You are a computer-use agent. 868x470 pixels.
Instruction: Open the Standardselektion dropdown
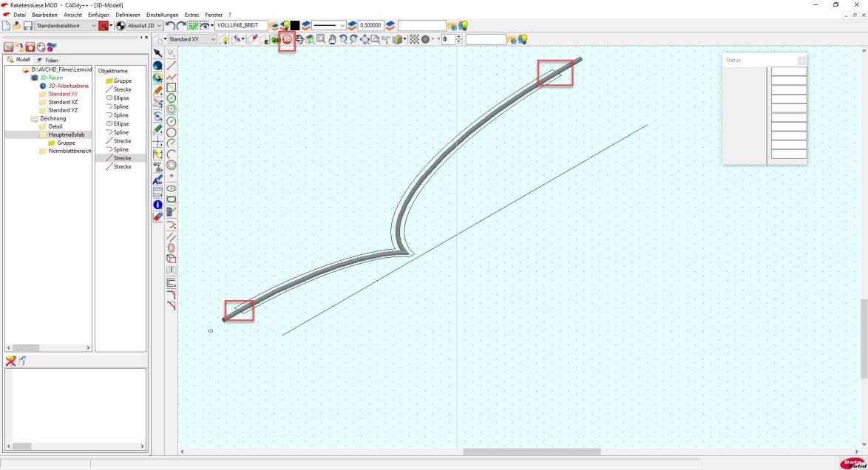[x=66, y=25]
